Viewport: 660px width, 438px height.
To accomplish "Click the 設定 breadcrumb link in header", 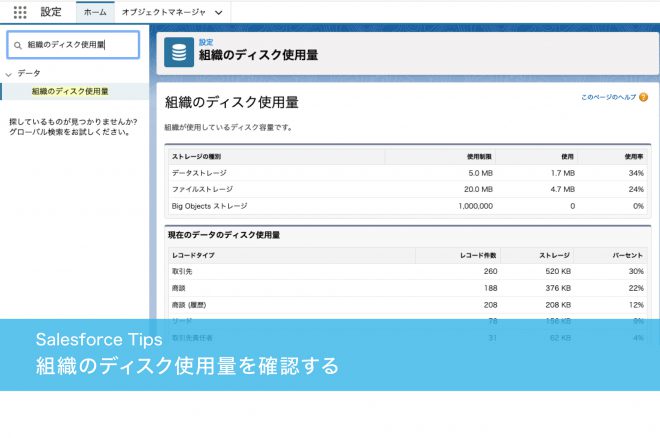I will pyautogui.click(x=206, y=42).
